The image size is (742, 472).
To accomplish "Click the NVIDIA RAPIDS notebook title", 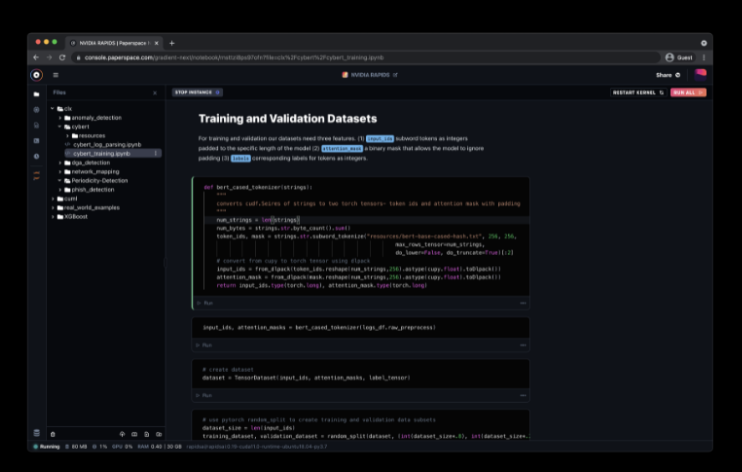I will [370, 75].
